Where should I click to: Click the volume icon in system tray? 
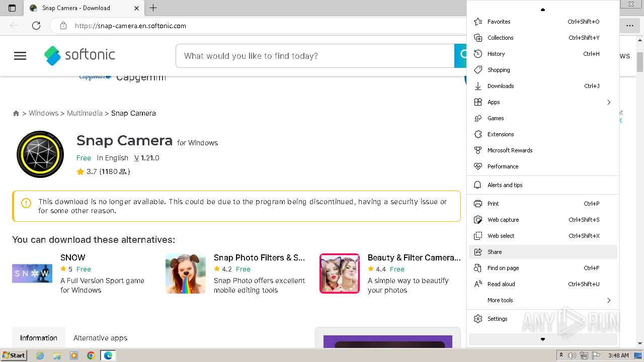pos(572,355)
